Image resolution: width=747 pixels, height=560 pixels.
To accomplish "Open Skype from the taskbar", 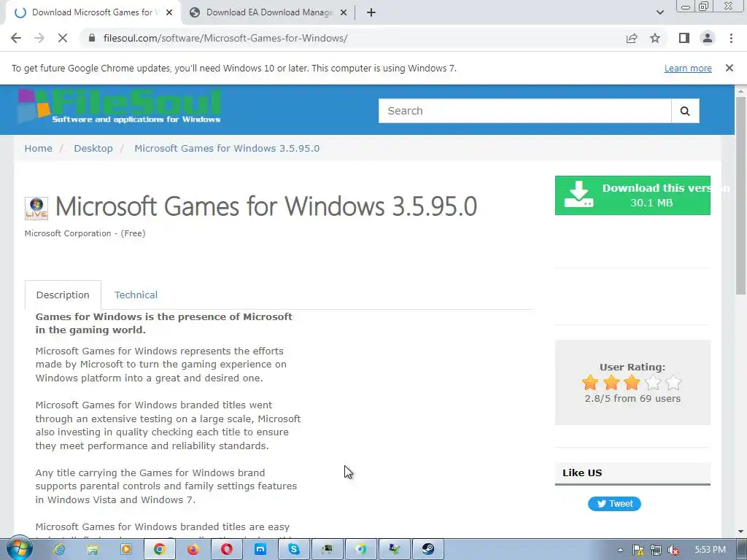I will coord(294,550).
